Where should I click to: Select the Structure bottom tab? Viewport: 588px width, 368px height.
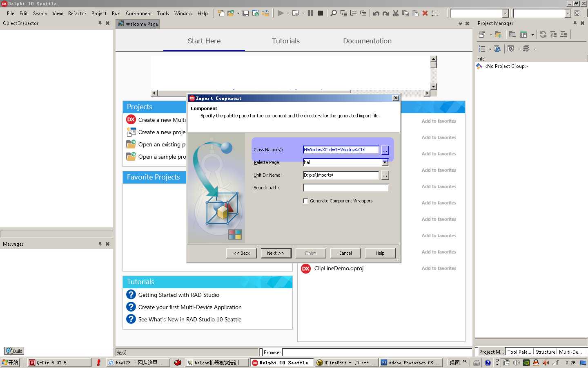pos(545,352)
